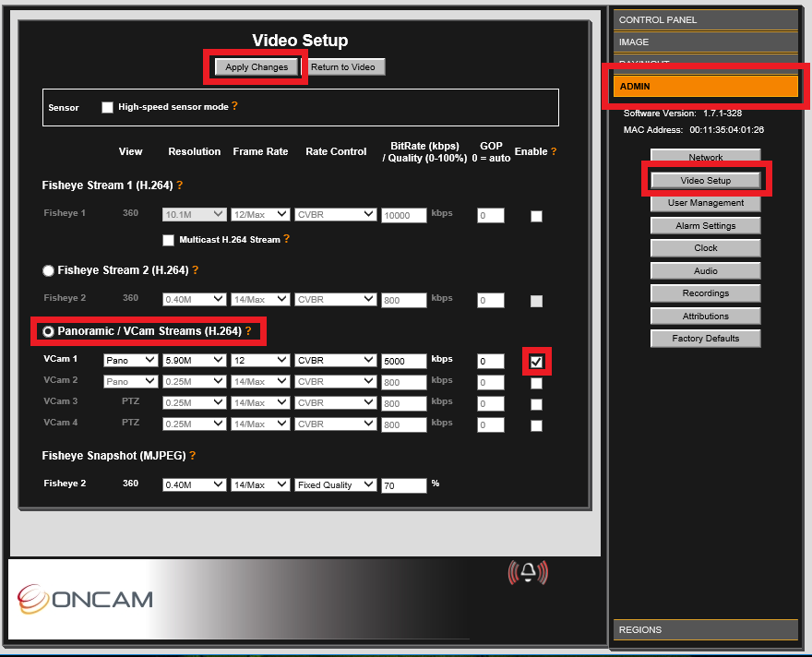The image size is (812, 657).
Task: Click the Oncam logo
Action: click(x=85, y=599)
